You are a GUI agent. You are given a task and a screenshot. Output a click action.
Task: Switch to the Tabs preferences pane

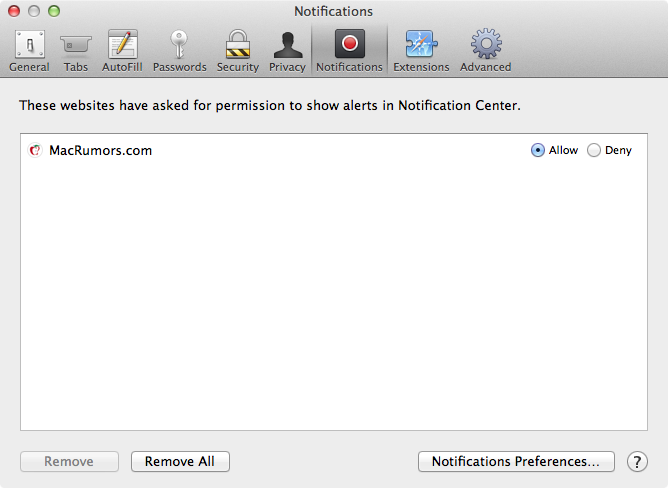click(x=76, y=51)
